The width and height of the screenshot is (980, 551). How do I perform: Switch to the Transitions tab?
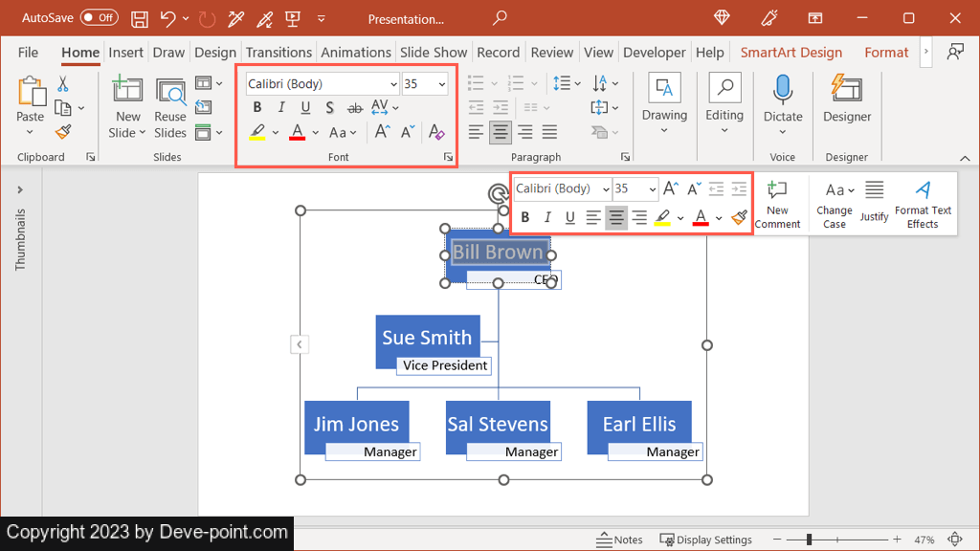278,53
